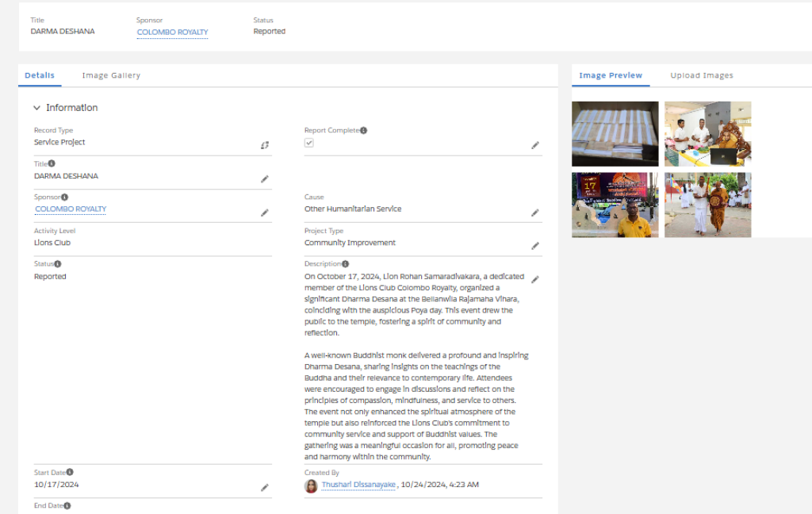Edit the Report Complete pencil icon
The image size is (812, 514).
(535, 145)
